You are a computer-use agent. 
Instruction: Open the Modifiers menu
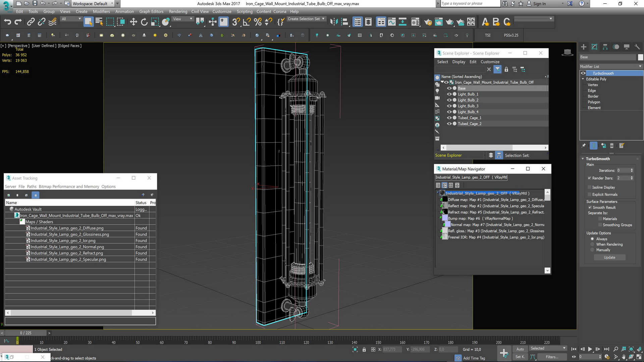click(101, 11)
